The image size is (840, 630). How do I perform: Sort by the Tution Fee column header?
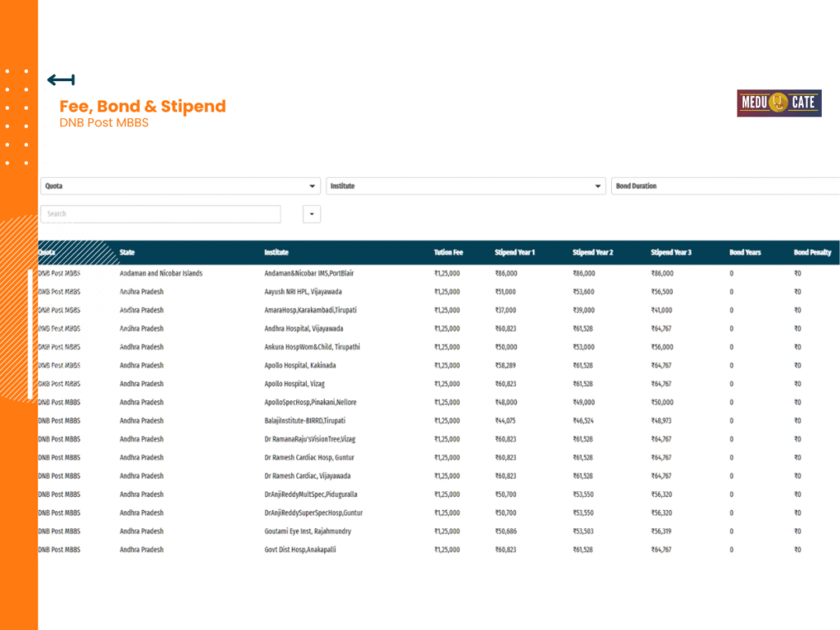pos(449,253)
